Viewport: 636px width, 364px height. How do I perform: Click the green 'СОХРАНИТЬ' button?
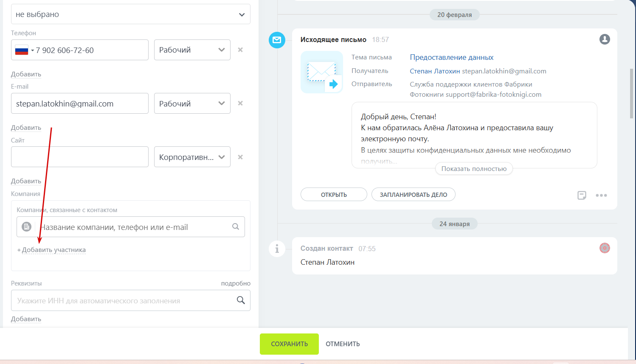click(x=289, y=344)
